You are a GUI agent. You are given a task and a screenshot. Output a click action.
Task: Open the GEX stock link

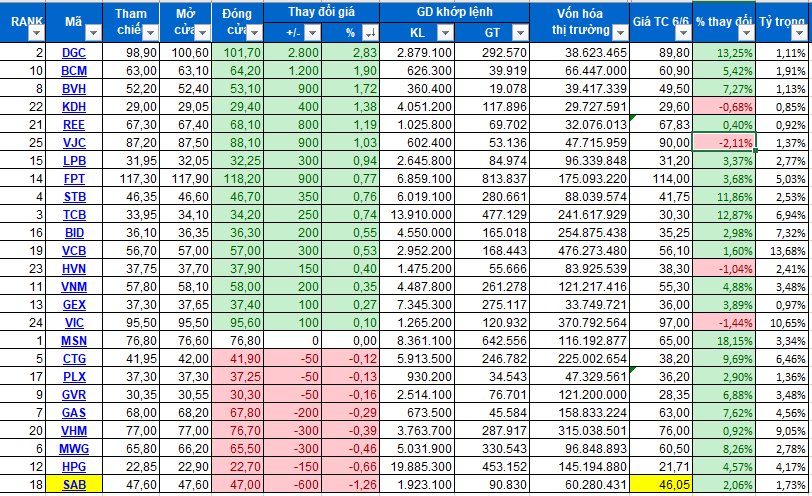tap(74, 305)
